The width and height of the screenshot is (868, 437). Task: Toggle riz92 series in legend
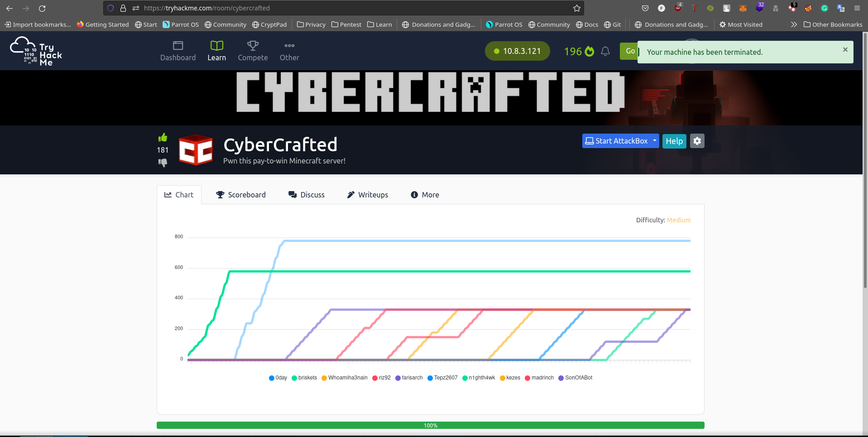coord(381,378)
